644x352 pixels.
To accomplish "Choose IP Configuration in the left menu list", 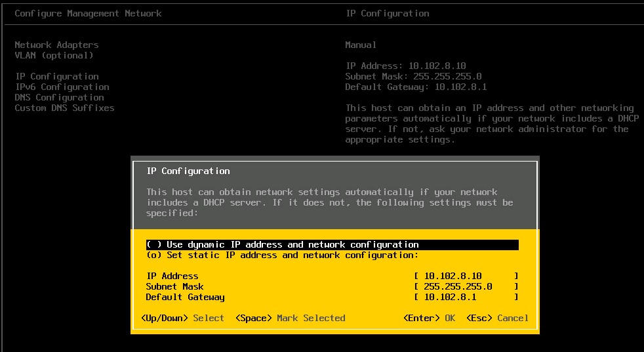I will [x=56, y=76].
